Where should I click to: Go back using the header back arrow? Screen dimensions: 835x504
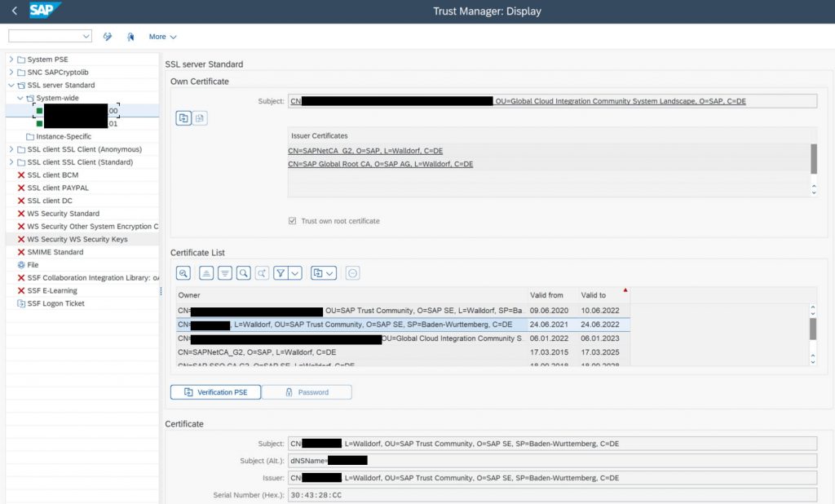[x=15, y=11]
